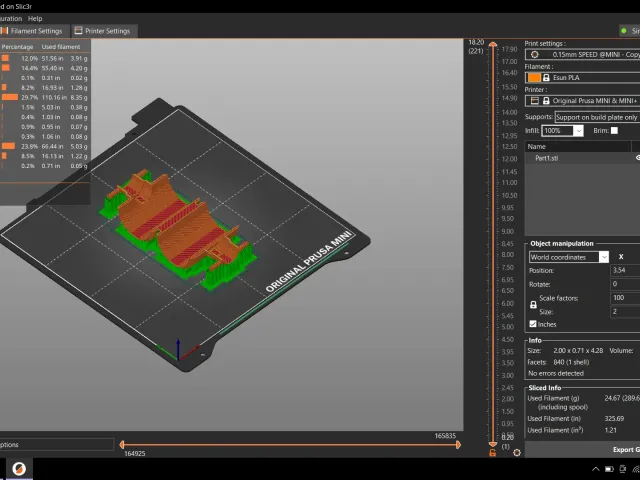Viewport: 640px width, 480px height.
Task: Click the legend row showing 12.0%
Action: click(44, 58)
